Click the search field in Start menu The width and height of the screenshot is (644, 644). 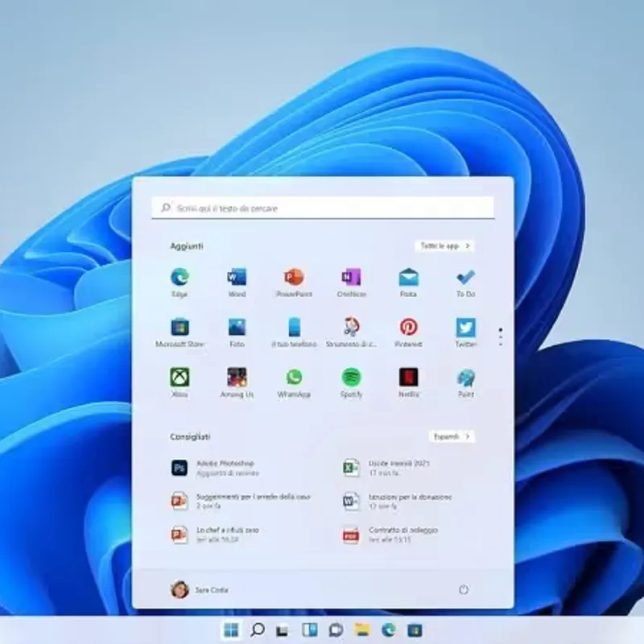click(x=323, y=208)
